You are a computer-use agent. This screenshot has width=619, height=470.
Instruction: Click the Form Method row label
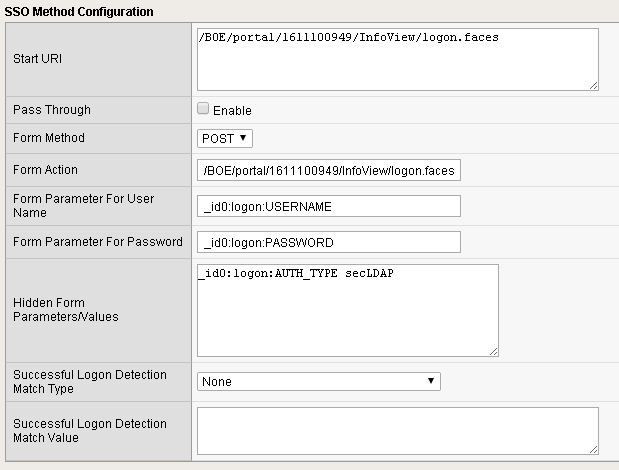49,138
